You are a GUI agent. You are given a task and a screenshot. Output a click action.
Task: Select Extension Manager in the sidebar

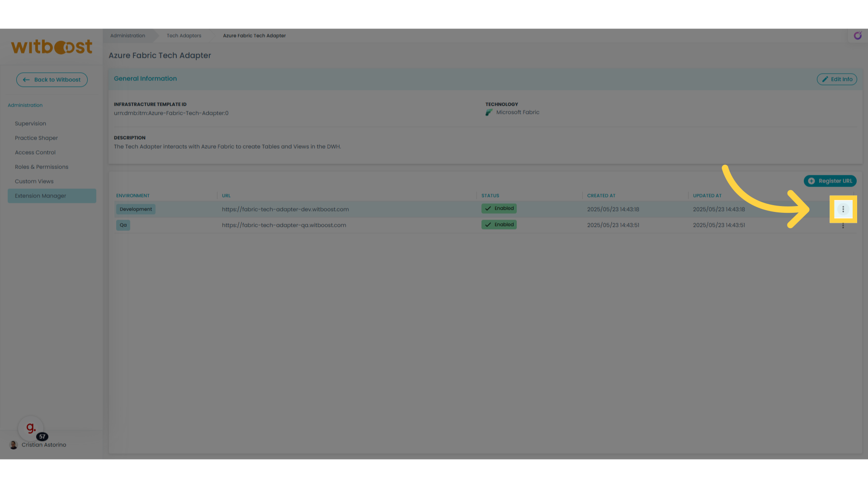[52, 196]
